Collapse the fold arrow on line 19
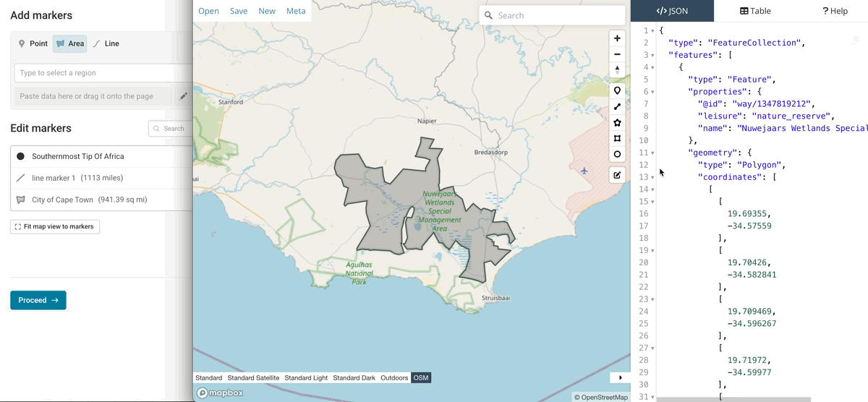868x402 pixels. tap(652, 251)
